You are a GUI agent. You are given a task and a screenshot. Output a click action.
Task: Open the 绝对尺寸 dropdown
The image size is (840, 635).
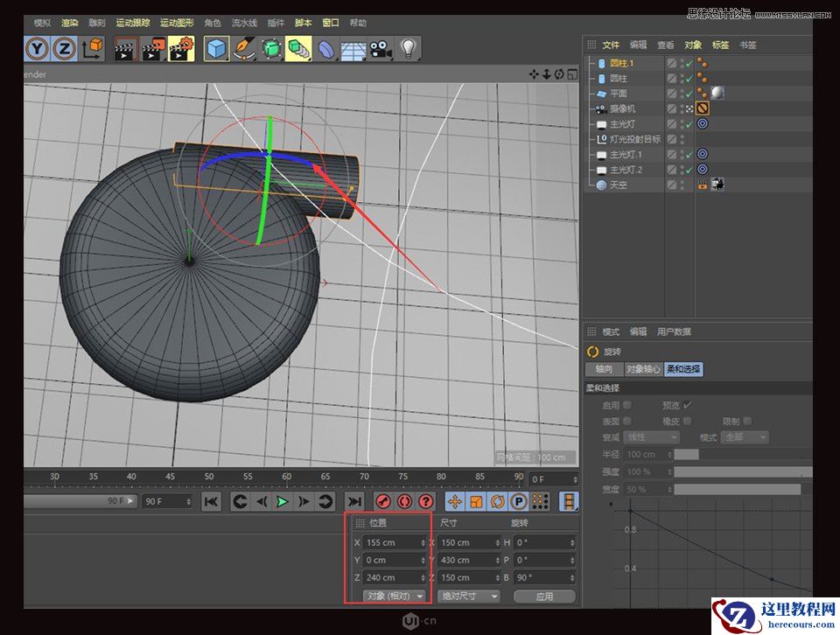[x=466, y=596]
